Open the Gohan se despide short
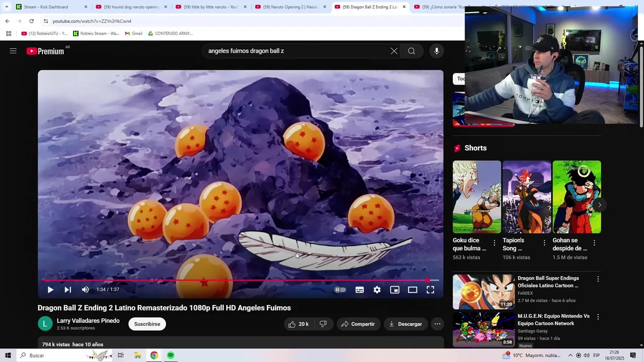 tap(577, 197)
